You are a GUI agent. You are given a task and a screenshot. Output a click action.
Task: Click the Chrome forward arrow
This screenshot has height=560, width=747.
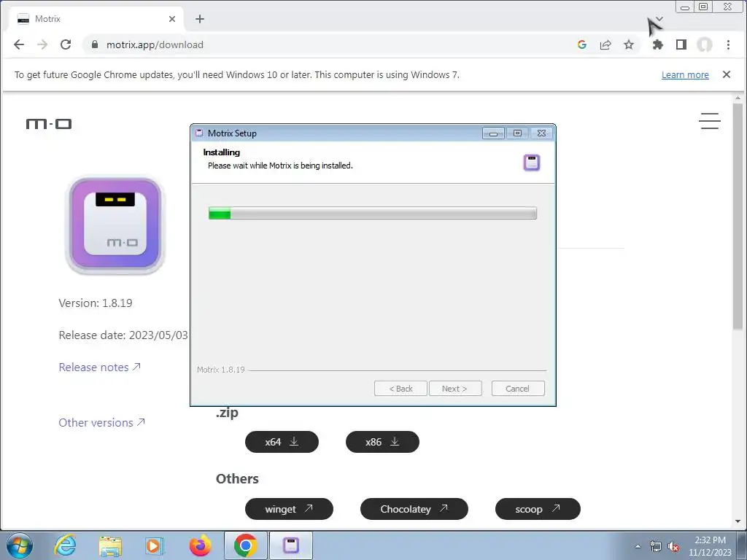click(x=42, y=44)
